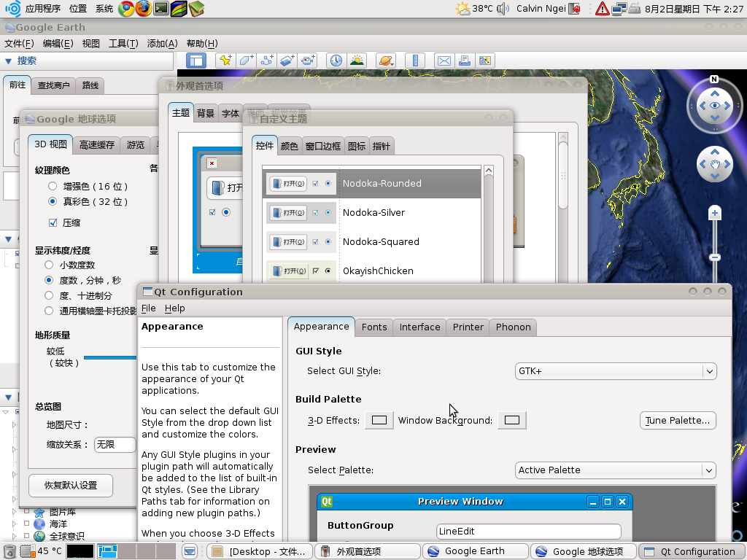Record a tour with the camera icon
Image resolution: width=747 pixels, height=560 pixels.
tap(308, 61)
